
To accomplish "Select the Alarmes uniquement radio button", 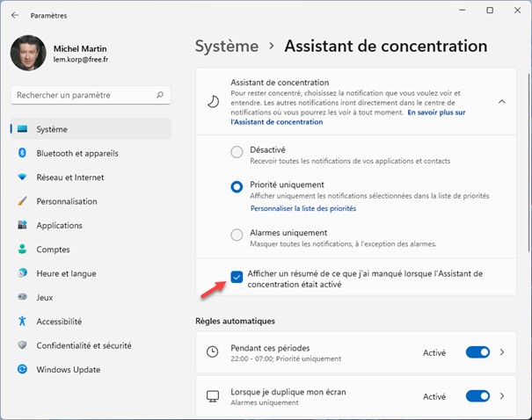I will point(237,235).
